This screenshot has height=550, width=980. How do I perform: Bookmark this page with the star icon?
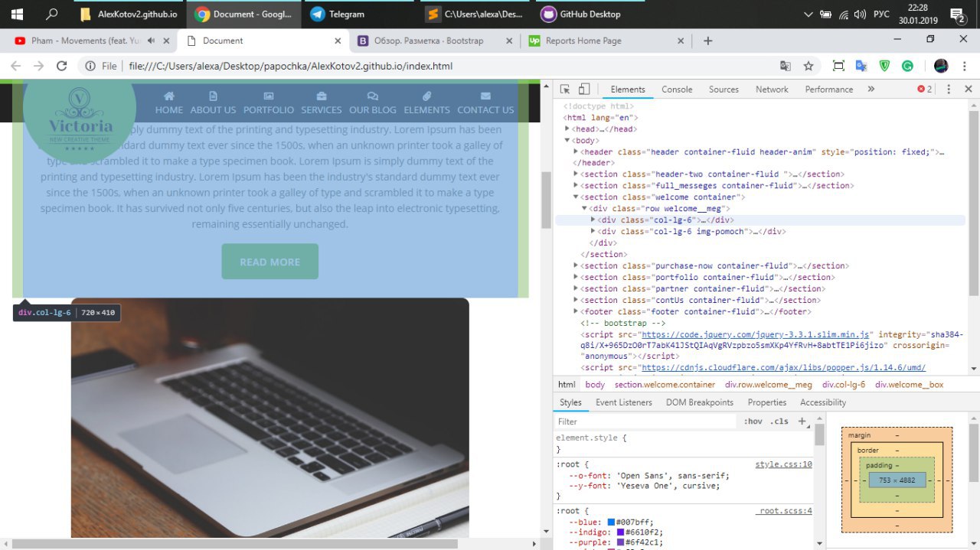tap(808, 66)
